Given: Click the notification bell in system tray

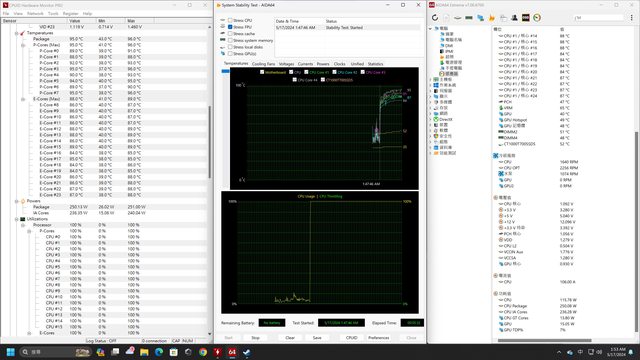Looking at the screenshot, I should [x=631, y=352].
